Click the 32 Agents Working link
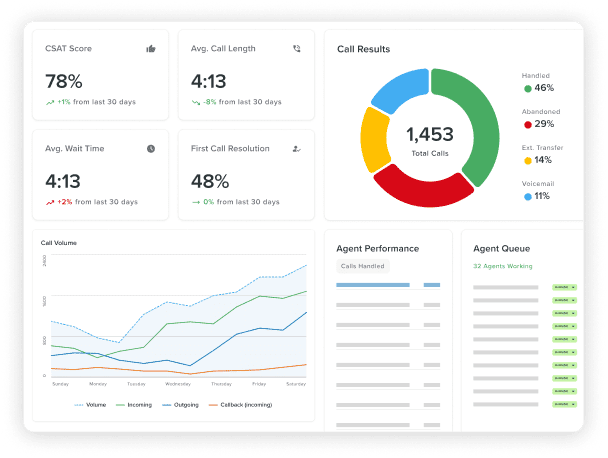608x458 pixels. coord(503,266)
